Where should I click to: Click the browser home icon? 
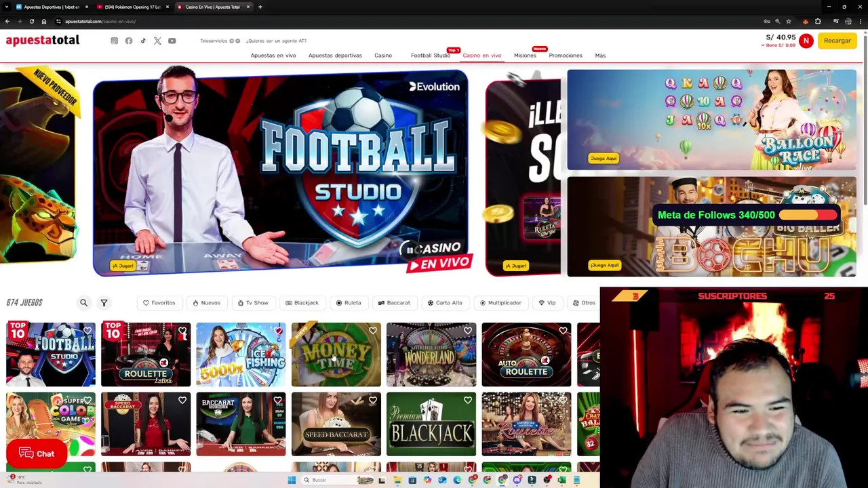44,21
